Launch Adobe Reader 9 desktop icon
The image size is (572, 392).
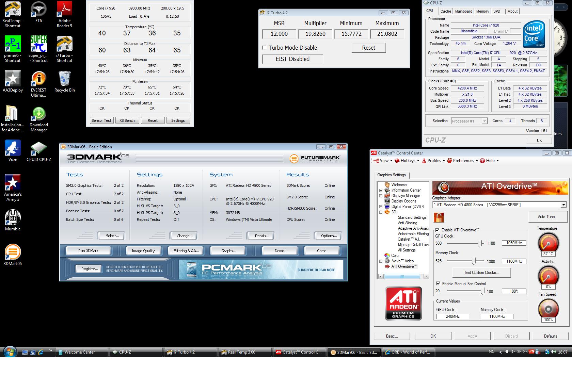(x=64, y=14)
